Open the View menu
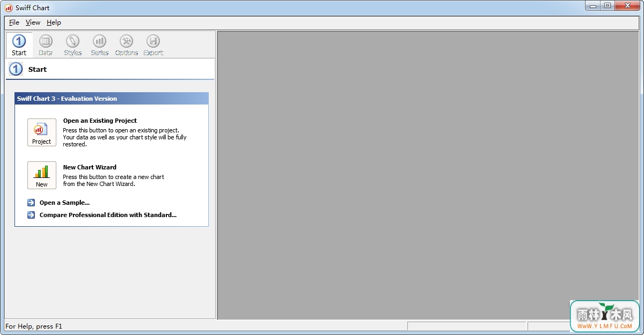The height and width of the screenshot is (335, 644). [x=33, y=23]
